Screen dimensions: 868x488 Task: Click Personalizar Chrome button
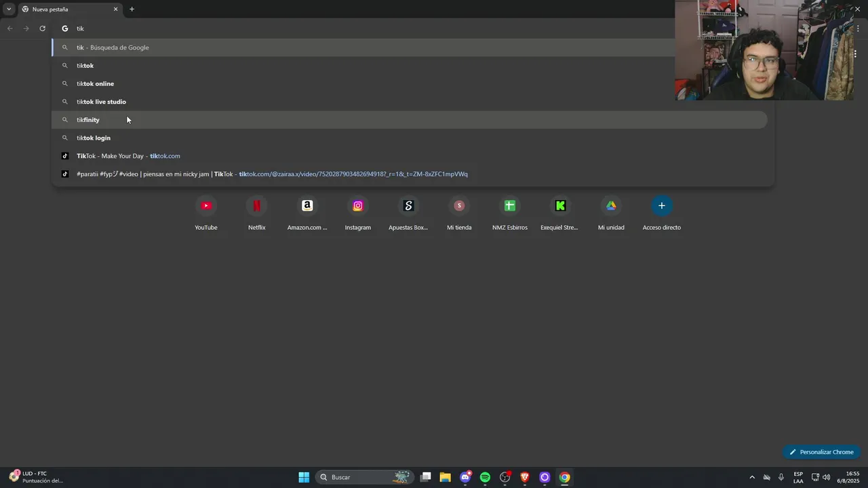821,452
